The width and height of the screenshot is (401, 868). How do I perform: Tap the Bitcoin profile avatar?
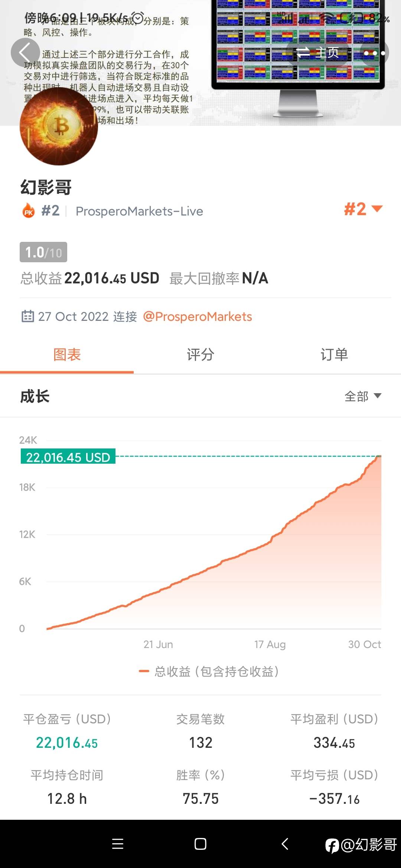(59, 126)
